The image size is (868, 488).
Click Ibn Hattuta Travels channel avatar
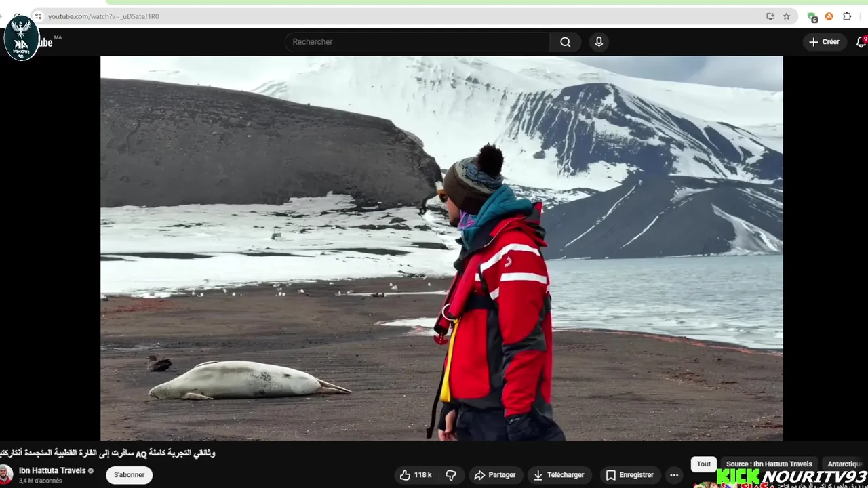pos(5,474)
